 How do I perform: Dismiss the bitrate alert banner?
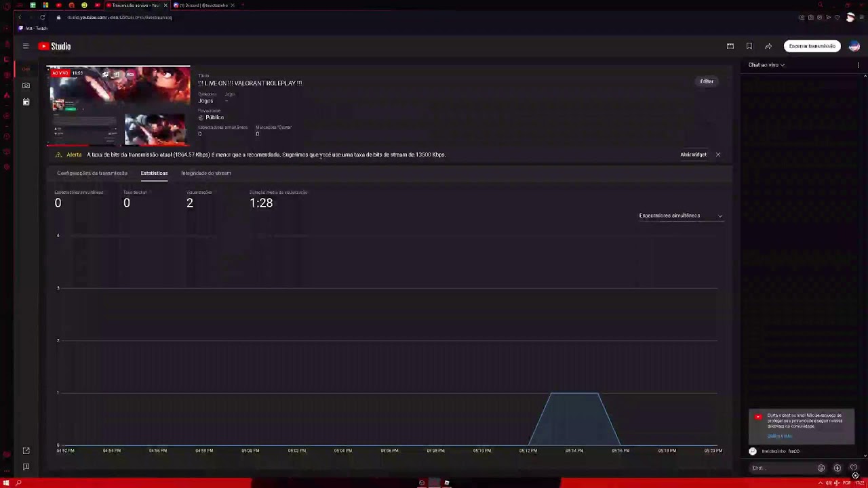coord(717,155)
